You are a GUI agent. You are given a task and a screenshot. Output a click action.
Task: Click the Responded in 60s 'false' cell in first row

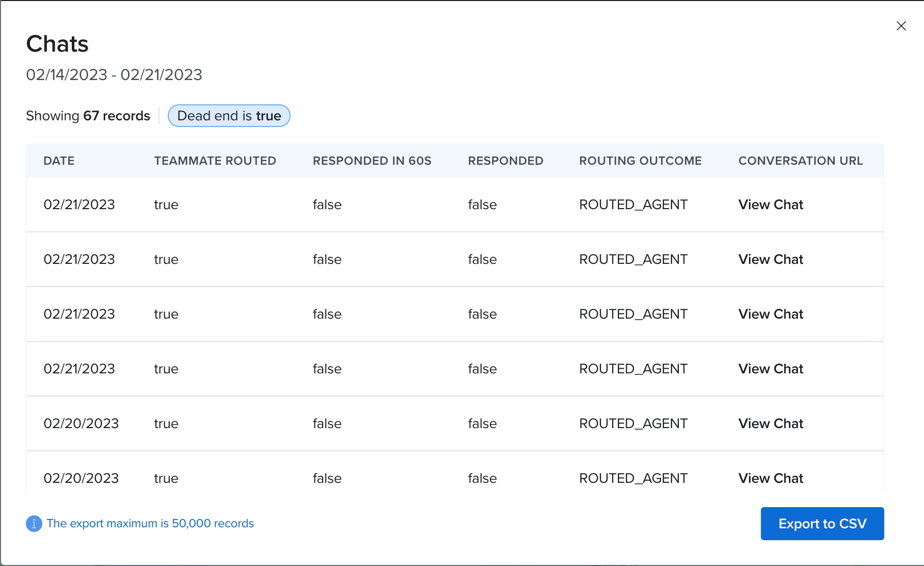pos(327,205)
